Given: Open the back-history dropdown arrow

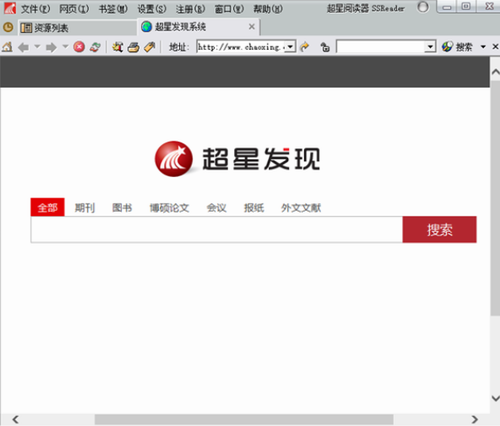Looking at the screenshot, I should (37, 46).
